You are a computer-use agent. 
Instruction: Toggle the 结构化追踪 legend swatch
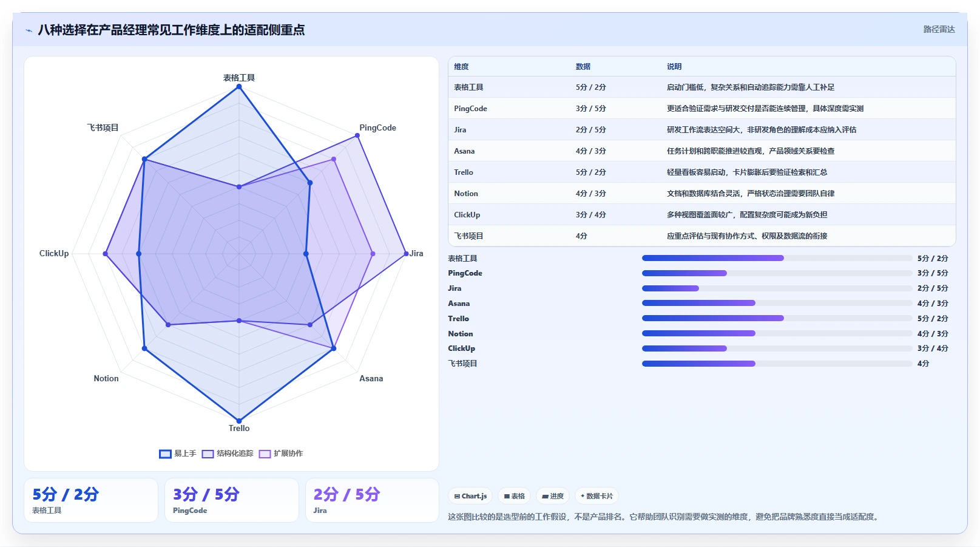point(208,454)
